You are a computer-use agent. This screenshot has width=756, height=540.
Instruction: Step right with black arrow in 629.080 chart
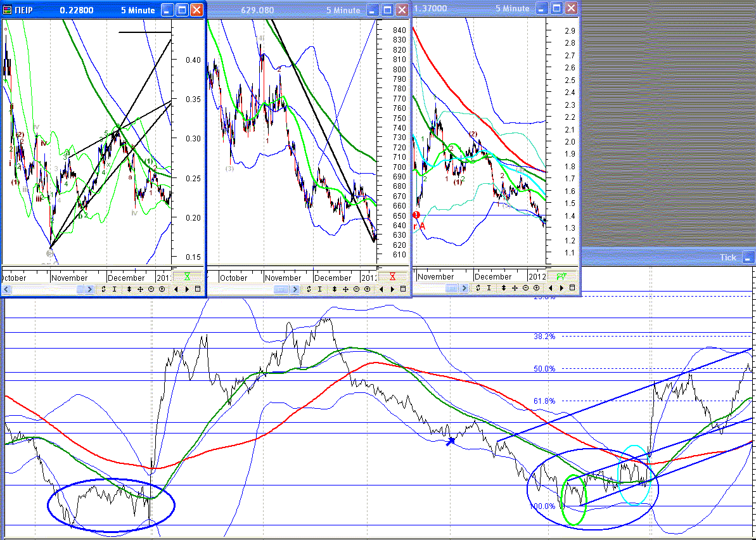pos(392,289)
